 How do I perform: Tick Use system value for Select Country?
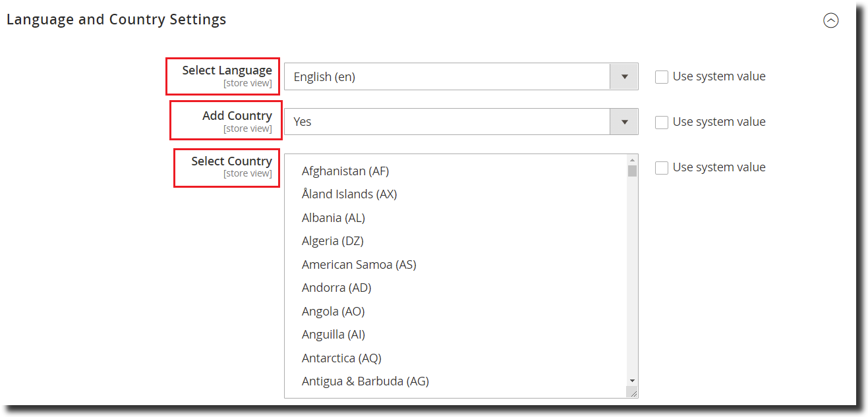coord(662,168)
